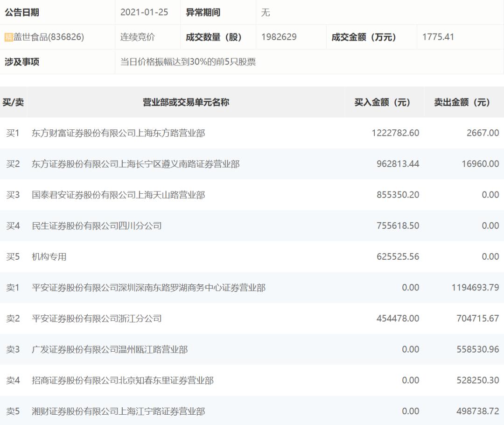Click the 买/卖 column header

click(13, 102)
